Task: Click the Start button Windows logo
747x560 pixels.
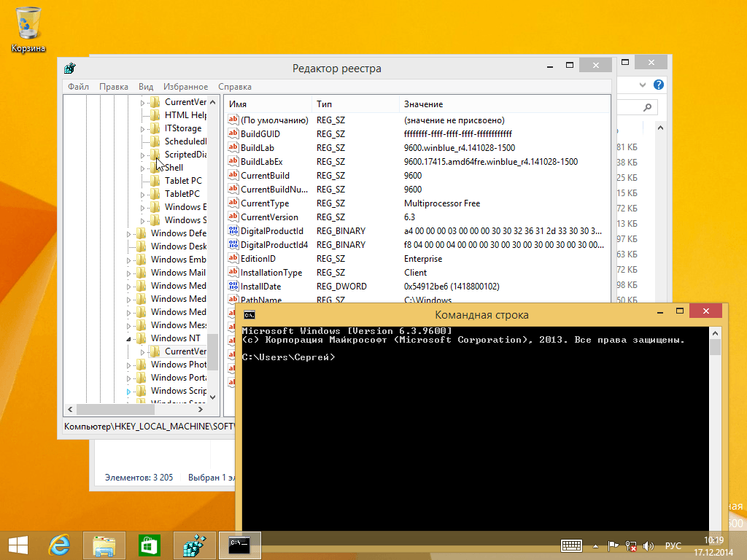Action: coord(18,545)
